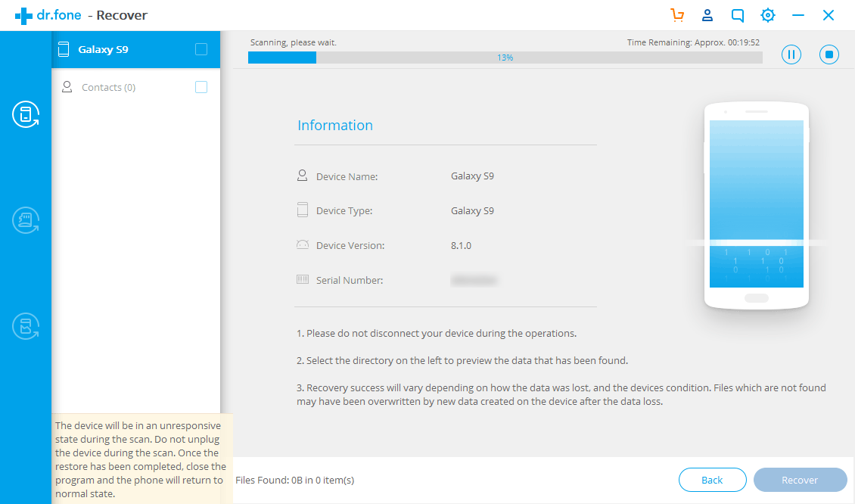Click the 'Recovery success will vary' note

coord(561,394)
